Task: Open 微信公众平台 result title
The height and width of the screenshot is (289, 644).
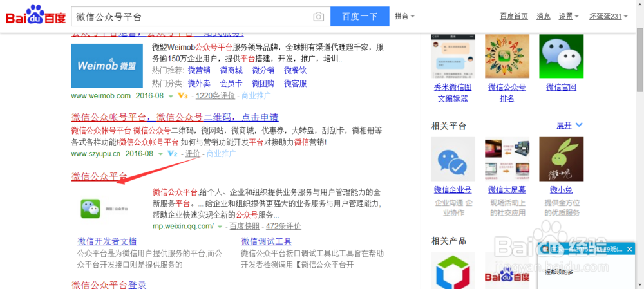Action: pos(99,176)
